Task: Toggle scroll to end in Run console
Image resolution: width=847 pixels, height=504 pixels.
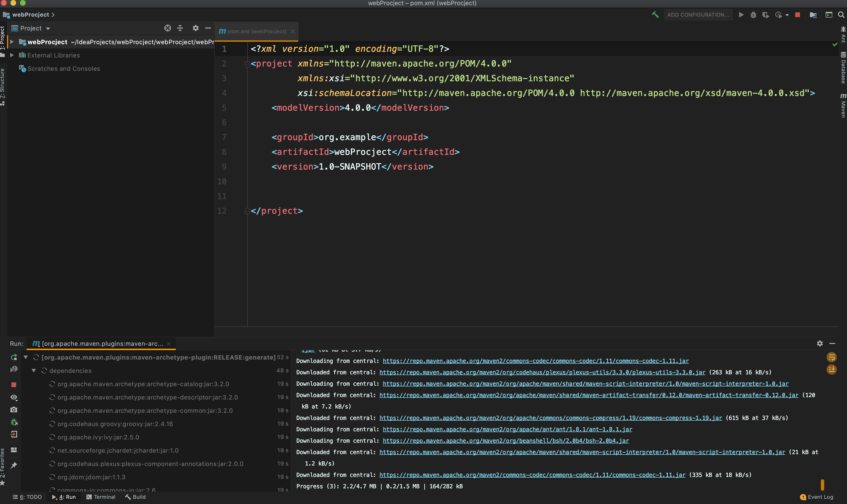Action: pos(831,370)
